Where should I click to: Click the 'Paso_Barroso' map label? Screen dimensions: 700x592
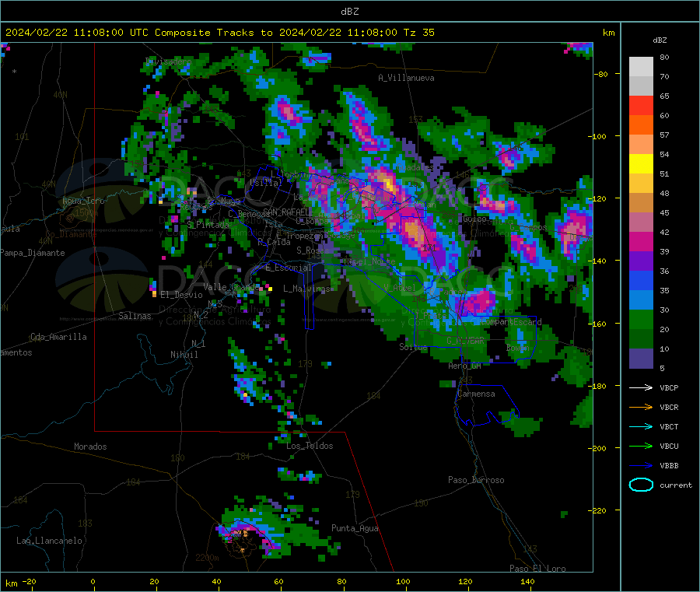click(x=476, y=480)
